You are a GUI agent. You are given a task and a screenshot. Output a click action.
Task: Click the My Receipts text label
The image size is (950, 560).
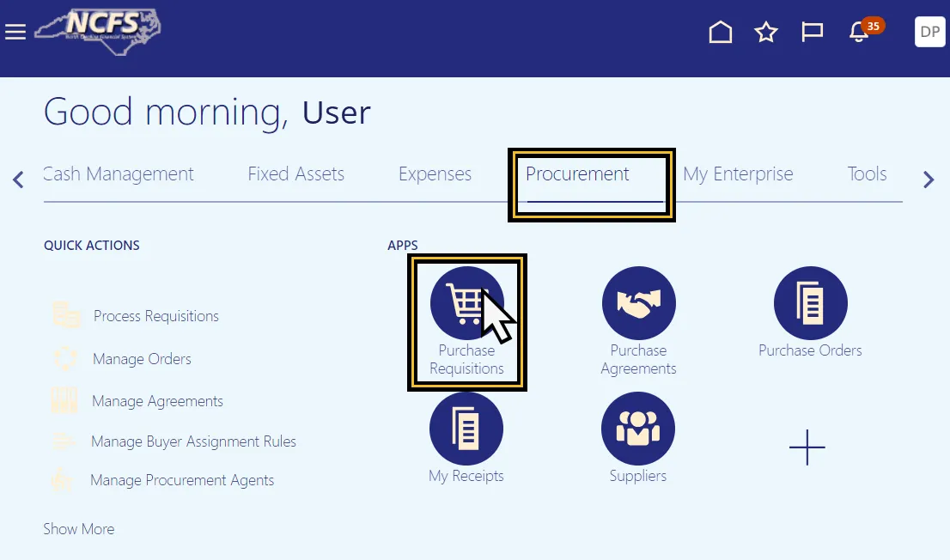click(x=466, y=476)
